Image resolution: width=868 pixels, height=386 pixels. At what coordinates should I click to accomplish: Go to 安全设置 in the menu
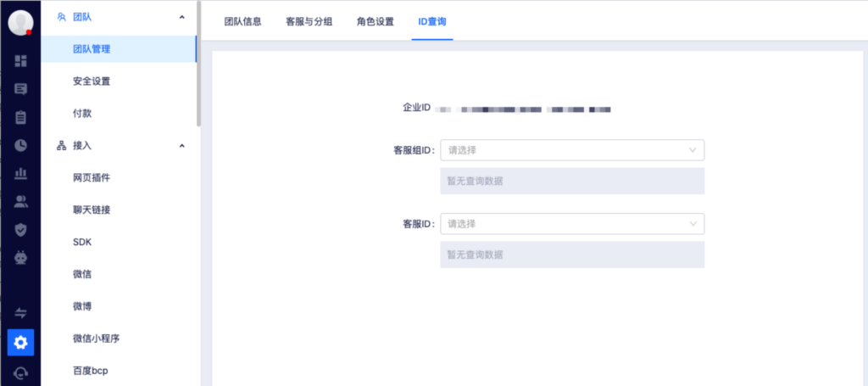tap(92, 81)
